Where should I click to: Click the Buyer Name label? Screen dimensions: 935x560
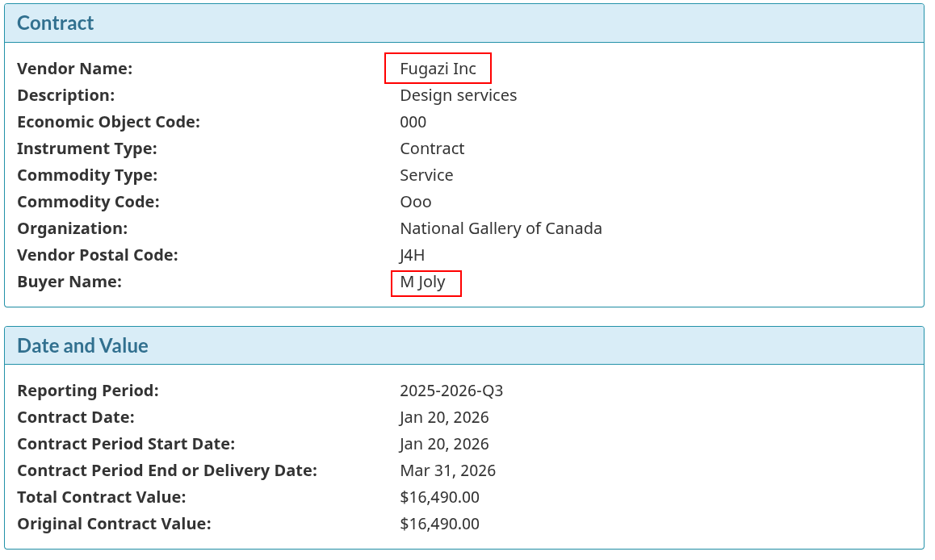[69, 282]
